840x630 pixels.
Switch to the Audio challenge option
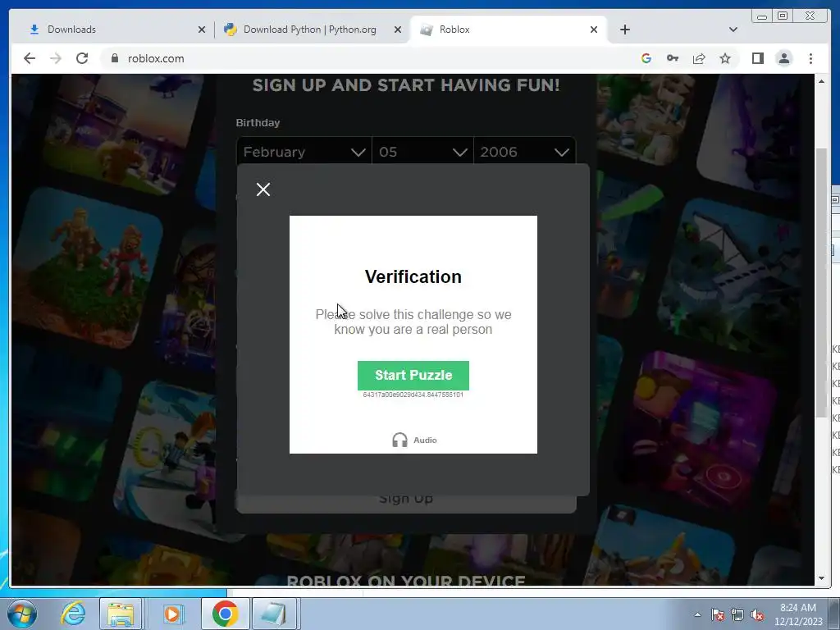coord(414,440)
